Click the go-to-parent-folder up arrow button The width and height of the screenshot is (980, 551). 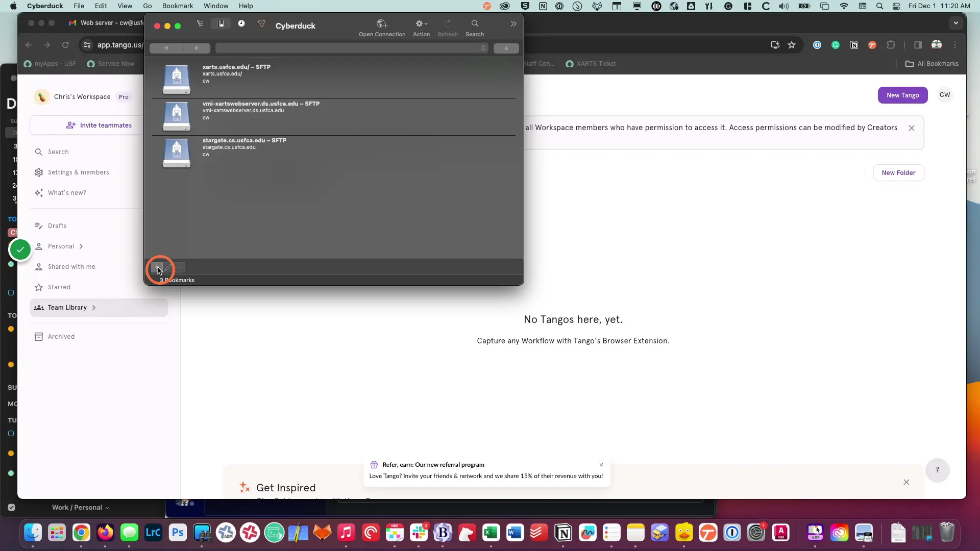(x=506, y=48)
